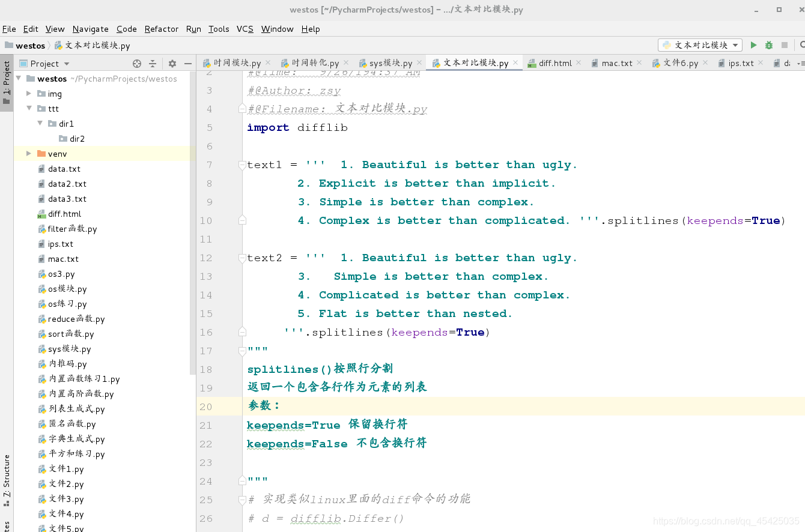Open the File menu
The image size is (805, 532).
pyautogui.click(x=9, y=29)
